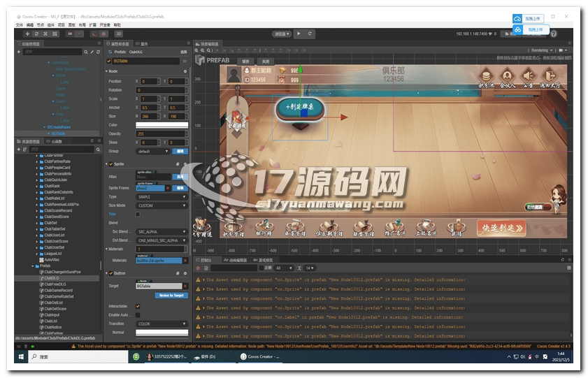Select the Scale transform tool
The image size is (588, 378).
pyautogui.click(x=45, y=34)
